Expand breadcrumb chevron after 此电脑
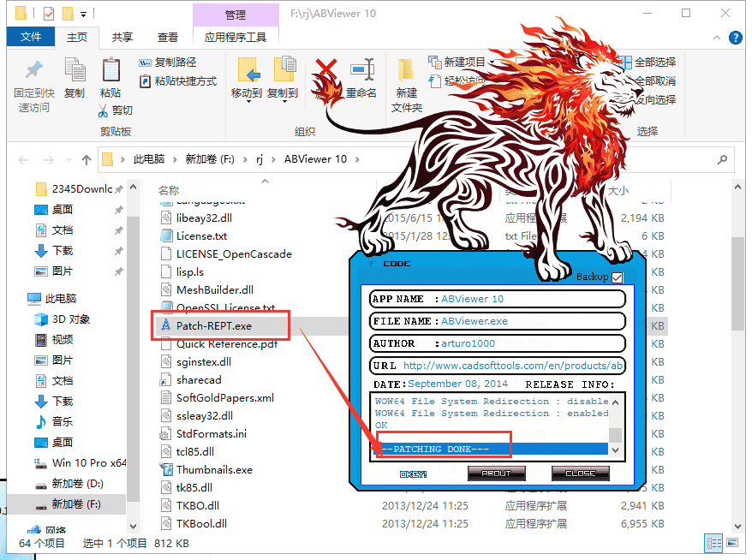752x560 pixels. [x=175, y=159]
